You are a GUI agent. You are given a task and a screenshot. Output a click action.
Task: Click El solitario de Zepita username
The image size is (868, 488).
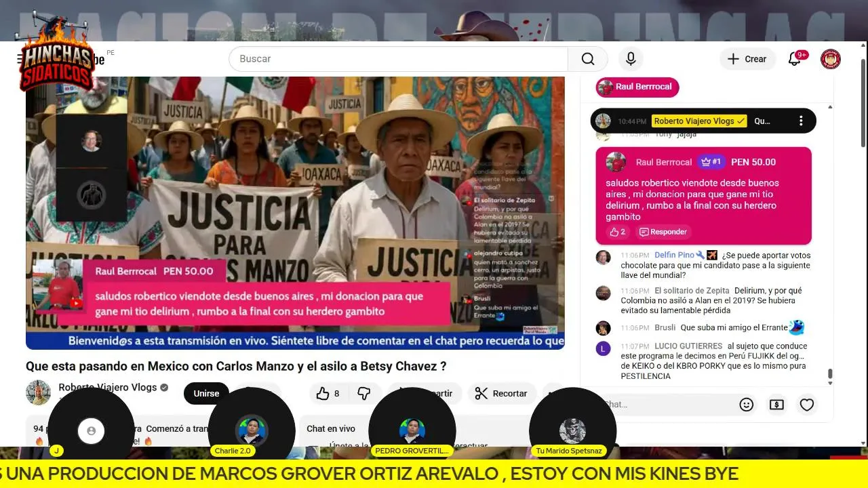(692, 291)
